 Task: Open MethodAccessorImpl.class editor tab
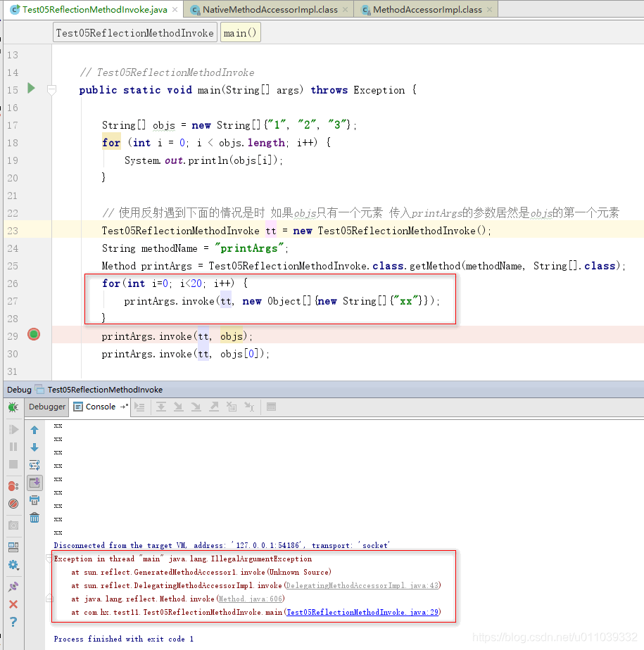(x=427, y=10)
